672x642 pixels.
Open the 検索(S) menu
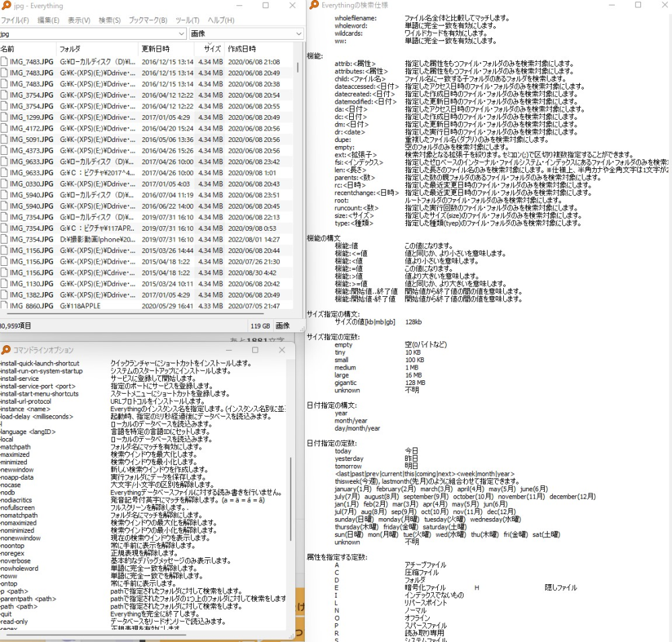[110, 20]
